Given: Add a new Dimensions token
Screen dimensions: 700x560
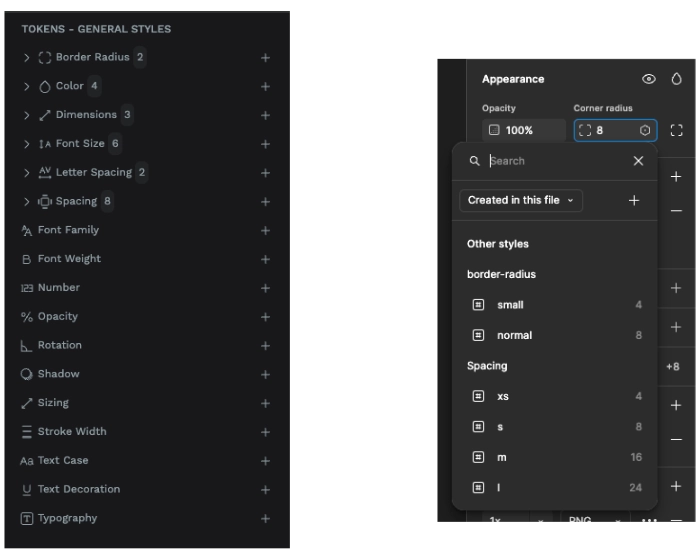Looking at the screenshot, I should pyautogui.click(x=265, y=115).
